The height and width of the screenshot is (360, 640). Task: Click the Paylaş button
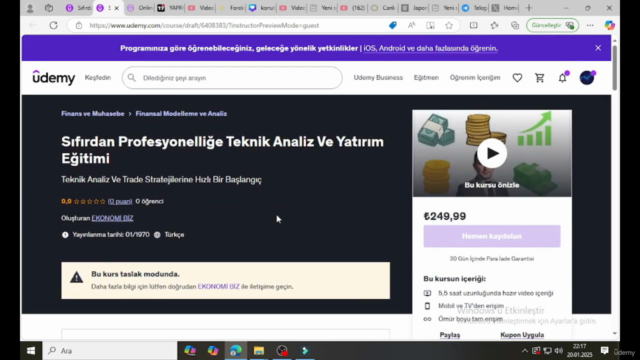tap(450, 335)
